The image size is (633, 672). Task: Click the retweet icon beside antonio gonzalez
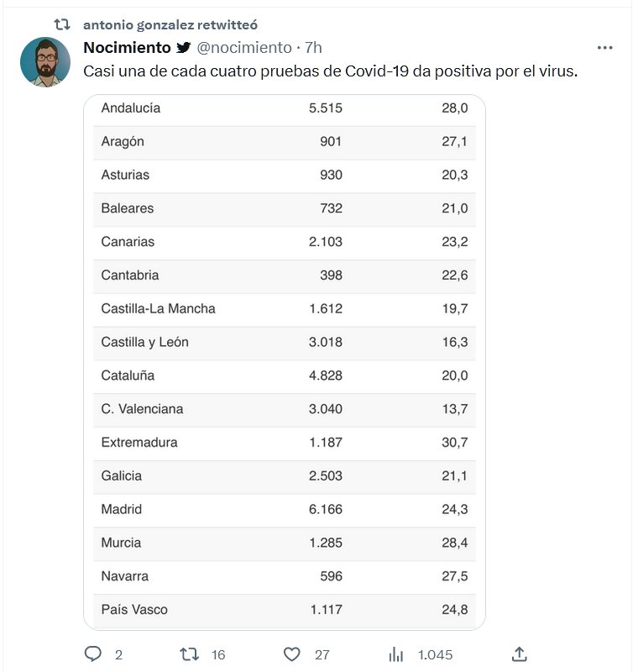(61, 25)
